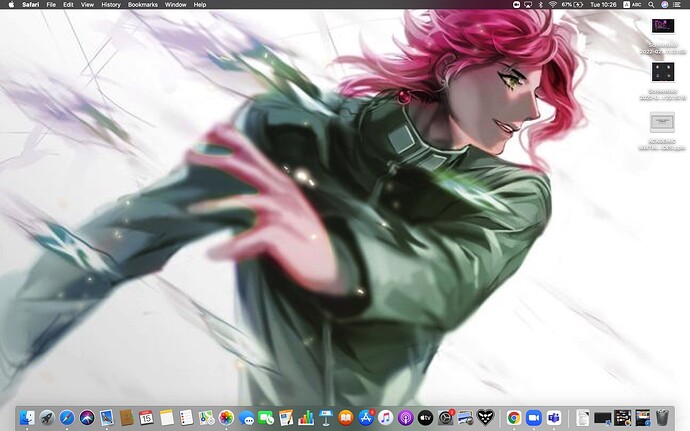This screenshot has height=431, width=690.
Task: Select the purple Screenshot file thumbnail
Action: (x=663, y=26)
